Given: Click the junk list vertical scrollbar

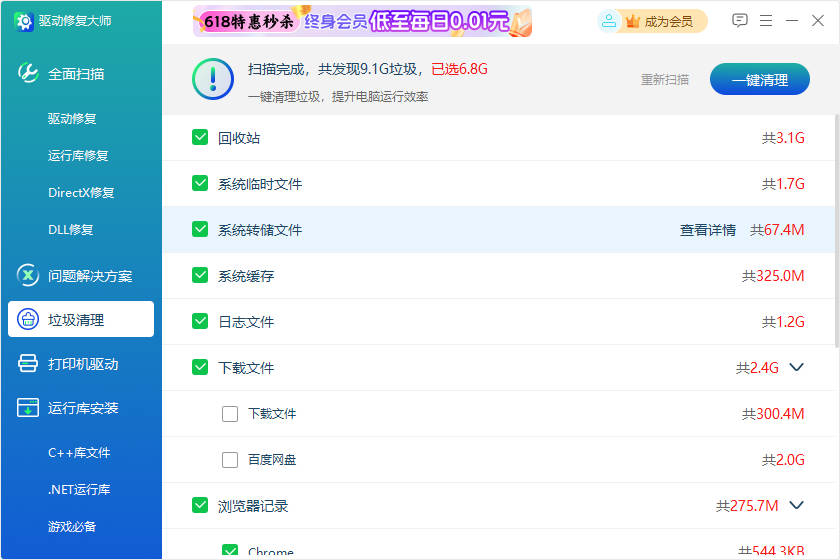Looking at the screenshot, I should point(836,230).
